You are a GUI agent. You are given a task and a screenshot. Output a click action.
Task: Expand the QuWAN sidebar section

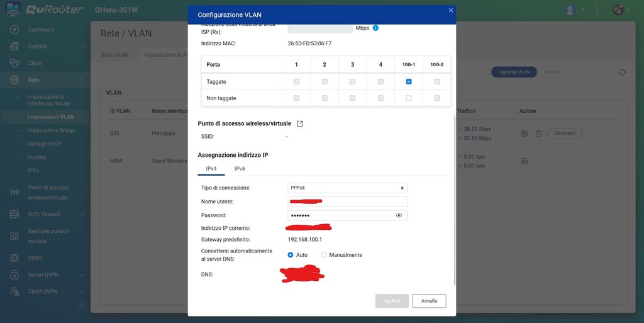(82, 47)
